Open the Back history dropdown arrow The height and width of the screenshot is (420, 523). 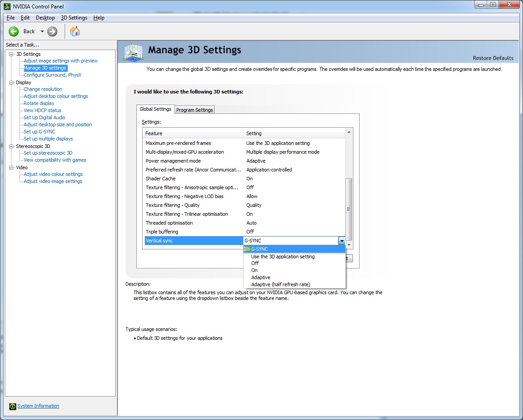pyautogui.click(x=42, y=31)
